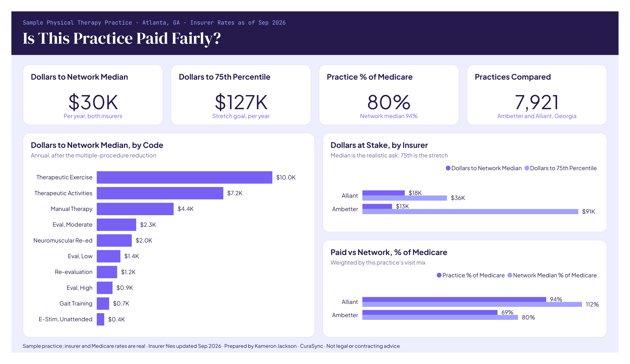
Task: Click 'Network median 94%' caption
Action: click(389, 116)
